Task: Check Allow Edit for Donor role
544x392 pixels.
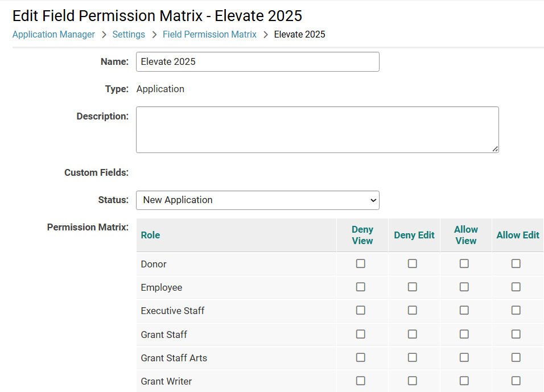Action: 516,263
